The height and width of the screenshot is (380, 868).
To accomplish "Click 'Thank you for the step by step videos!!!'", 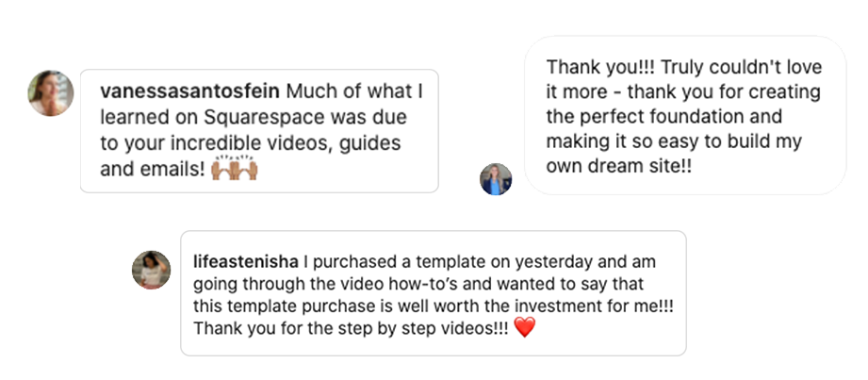I will click(x=351, y=328).
